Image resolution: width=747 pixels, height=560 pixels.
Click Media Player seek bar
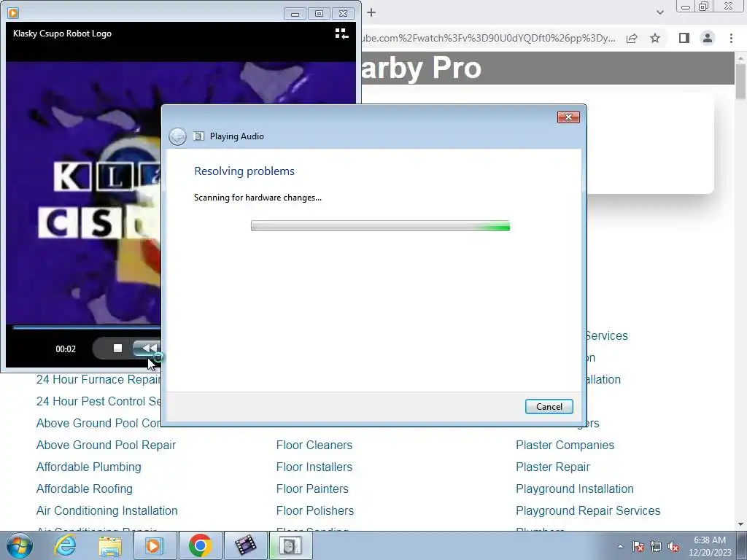(x=86, y=327)
